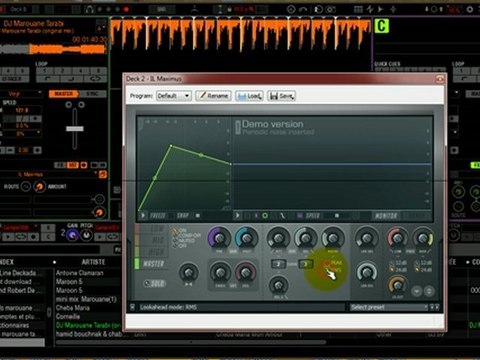Click the stereo separation knob above the arrows icon
Screen dimensions: 480x360
tap(189, 272)
